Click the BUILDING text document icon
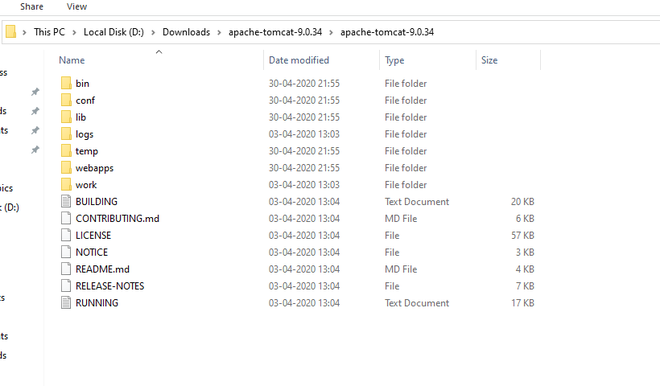 (x=66, y=201)
